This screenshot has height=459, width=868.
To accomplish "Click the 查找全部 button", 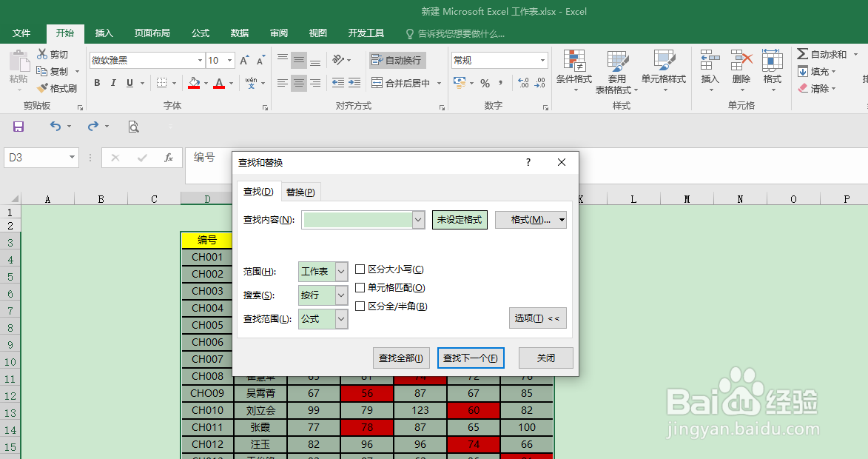I will (x=400, y=358).
